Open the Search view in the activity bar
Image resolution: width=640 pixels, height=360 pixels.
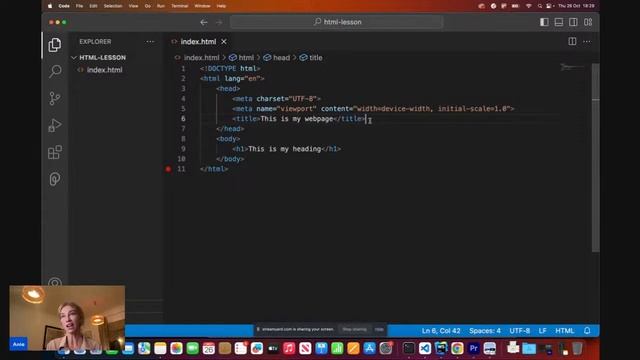click(x=55, y=71)
